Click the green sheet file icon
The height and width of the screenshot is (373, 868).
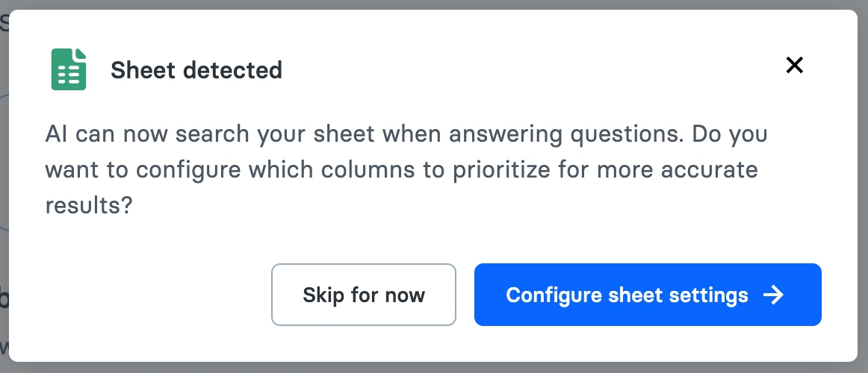point(69,69)
